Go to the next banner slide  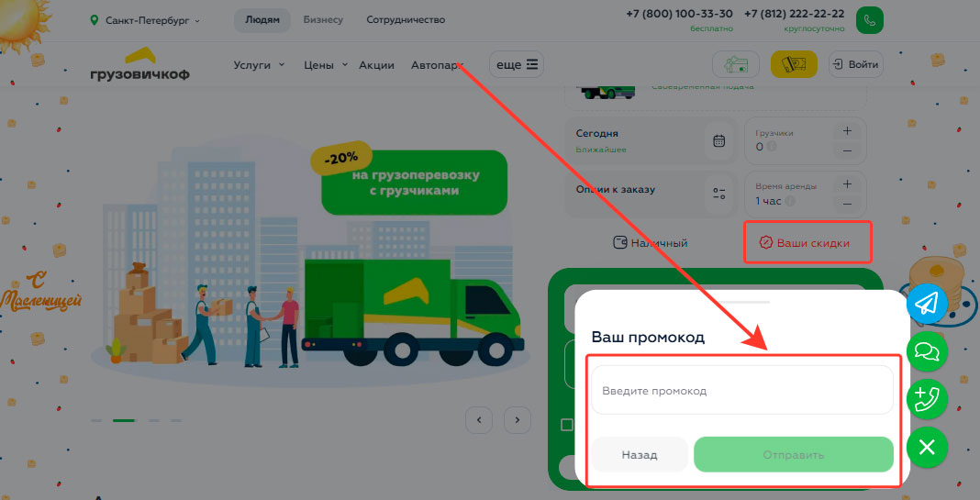[x=517, y=420]
